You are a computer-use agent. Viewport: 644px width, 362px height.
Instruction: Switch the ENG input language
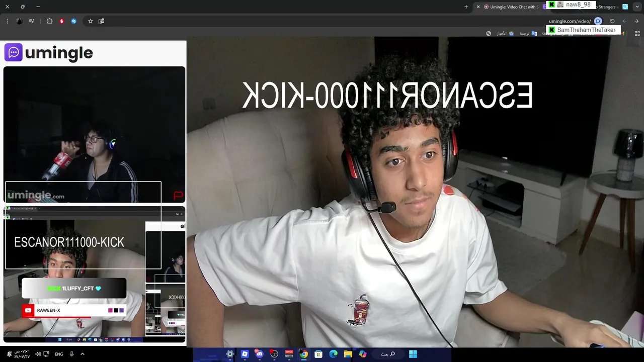59,354
